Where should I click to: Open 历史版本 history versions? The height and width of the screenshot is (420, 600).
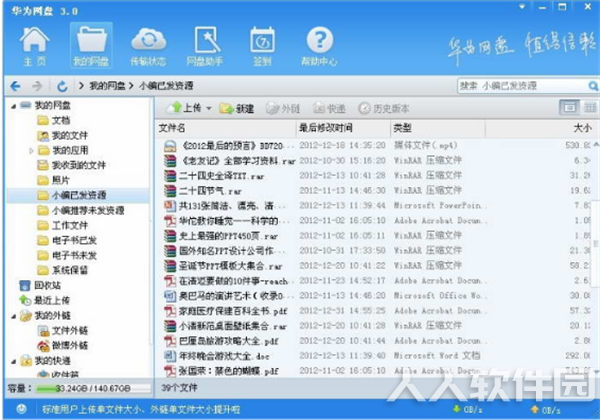pyautogui.click(x=384, y=109)
